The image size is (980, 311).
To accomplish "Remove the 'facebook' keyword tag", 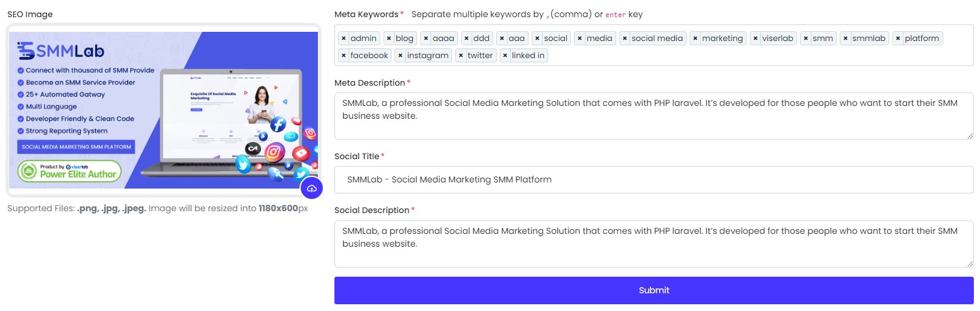I will 344,56.
